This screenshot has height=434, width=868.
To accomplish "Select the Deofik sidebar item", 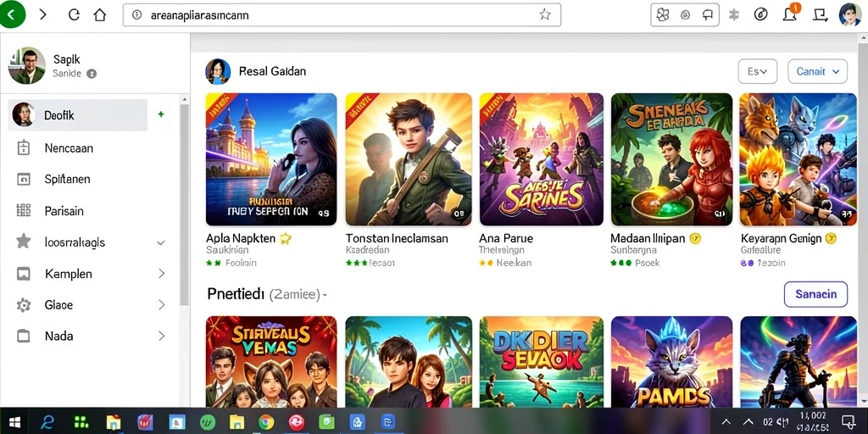I will [x=77, y=115].
